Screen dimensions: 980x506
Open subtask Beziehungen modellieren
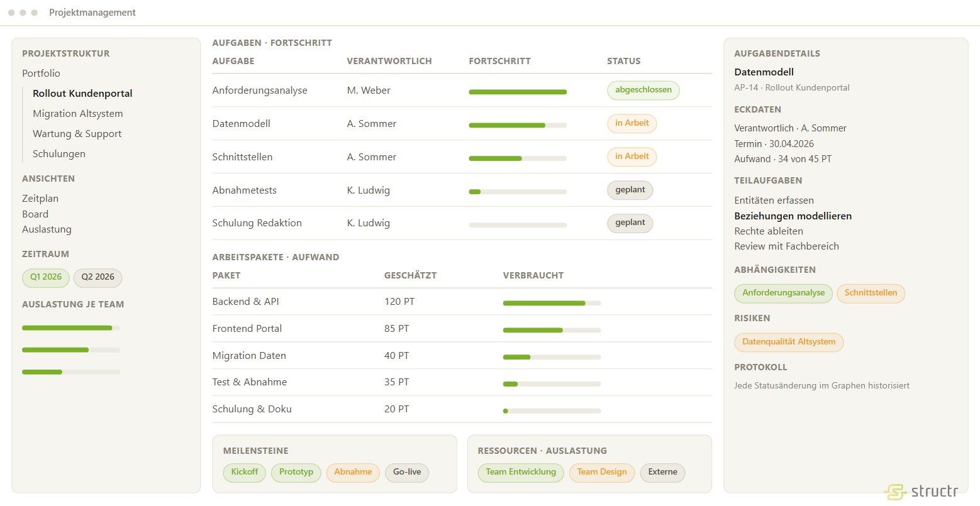coord(793,216)
